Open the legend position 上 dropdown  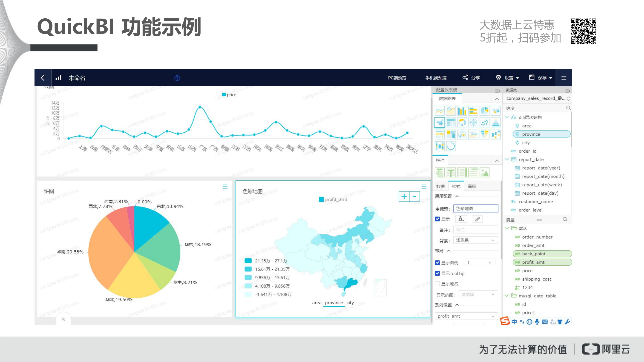[479, 262]
